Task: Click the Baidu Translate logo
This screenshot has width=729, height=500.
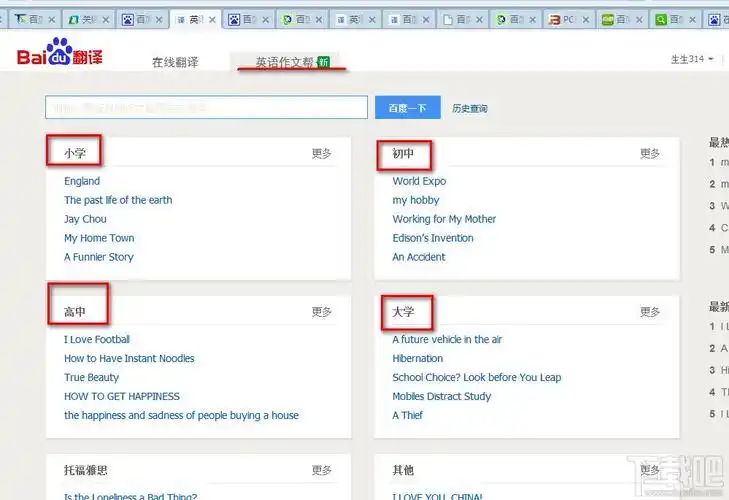Action: click(59, 56)
